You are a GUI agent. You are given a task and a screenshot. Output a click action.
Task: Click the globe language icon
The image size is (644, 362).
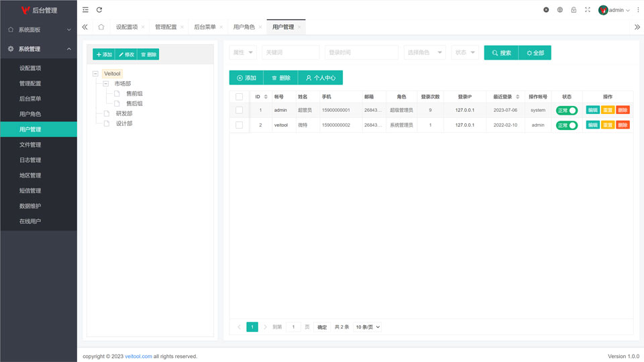point(560,10)
